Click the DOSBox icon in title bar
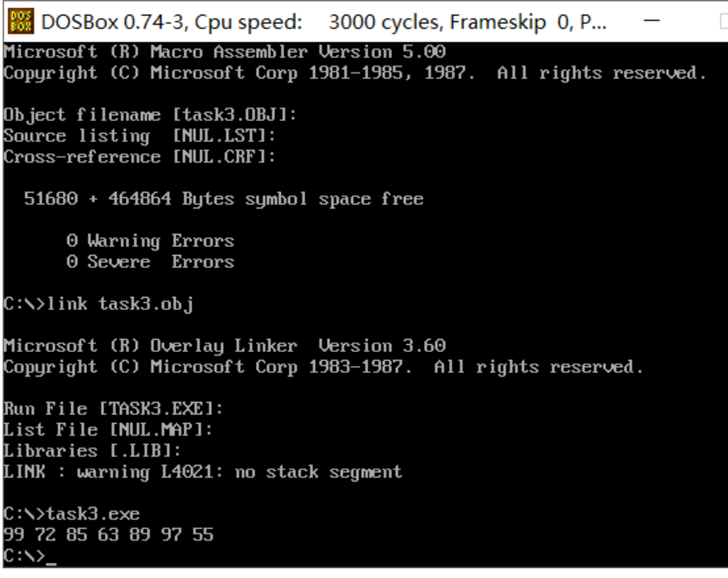The height and width of the screenshot is (578, 728). pyautogui.click(x=21, y=21)
